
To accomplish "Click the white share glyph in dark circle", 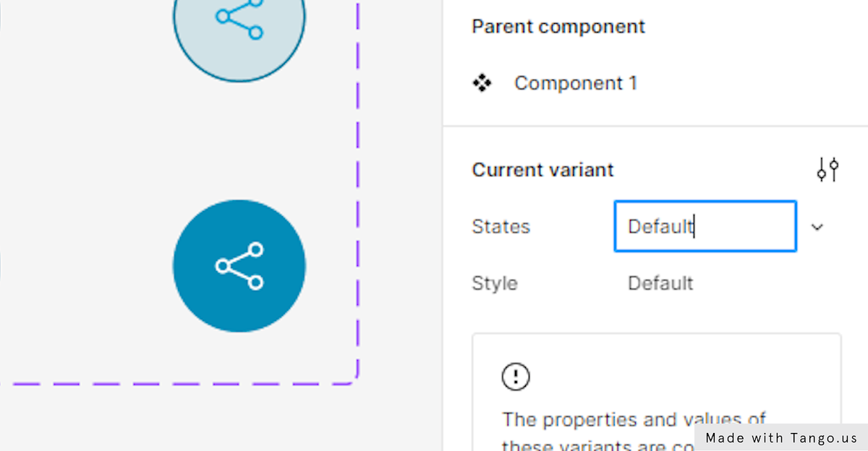I will pyautogui.click(x=239, y=266).
